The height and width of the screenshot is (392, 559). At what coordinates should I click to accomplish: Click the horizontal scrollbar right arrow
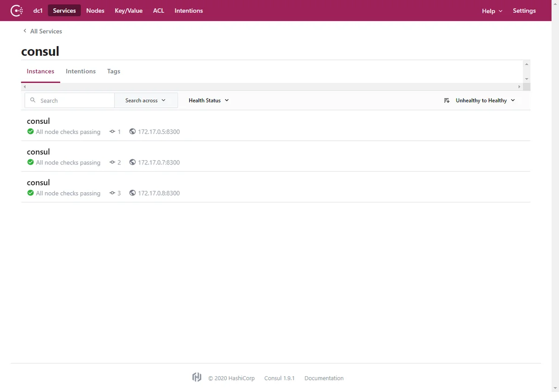click(519, 87)
